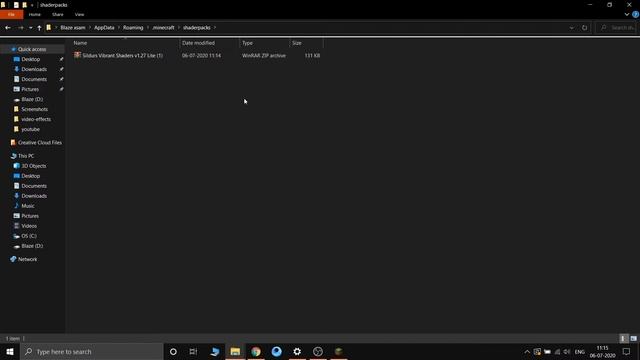Open the View ribbon tab

point(79,14)
